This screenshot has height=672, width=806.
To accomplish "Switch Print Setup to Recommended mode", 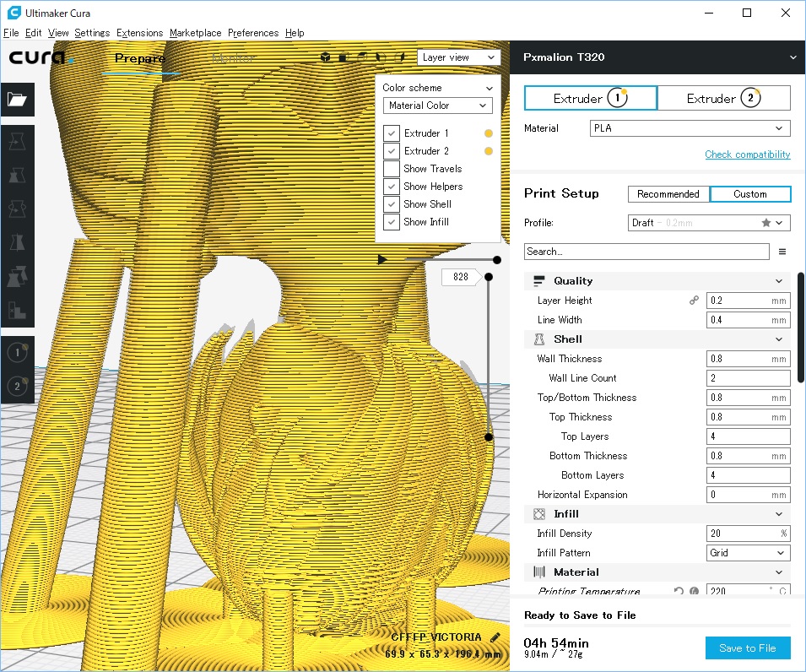I will click(x=668, y=194).
